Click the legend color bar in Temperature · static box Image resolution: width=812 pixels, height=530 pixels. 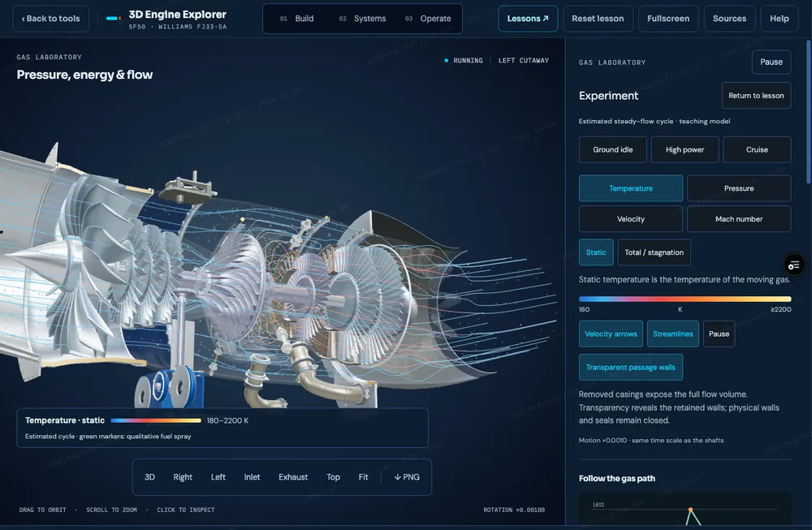click(156, 420)
